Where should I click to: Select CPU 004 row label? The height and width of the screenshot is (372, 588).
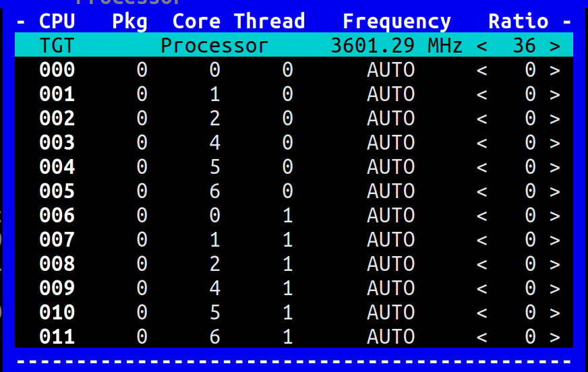click(x=57, y=167)
